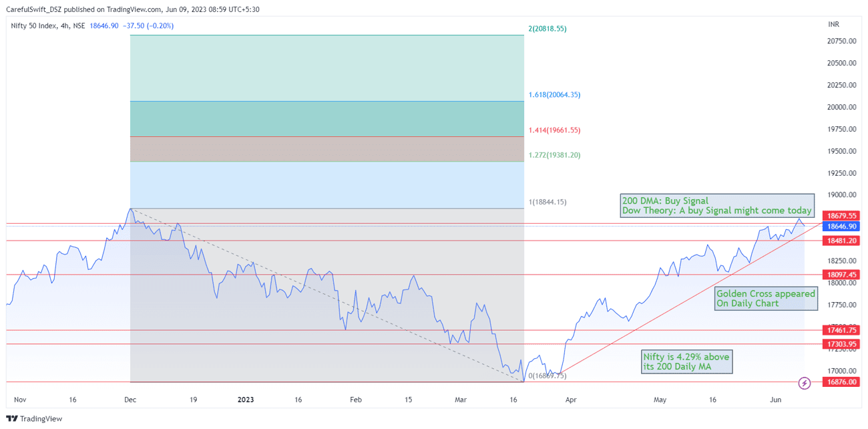Click 17750.00 on the price scale
The width and height of the screenshot is (868, 429).
pyautogui.click(x=841, y=305)
